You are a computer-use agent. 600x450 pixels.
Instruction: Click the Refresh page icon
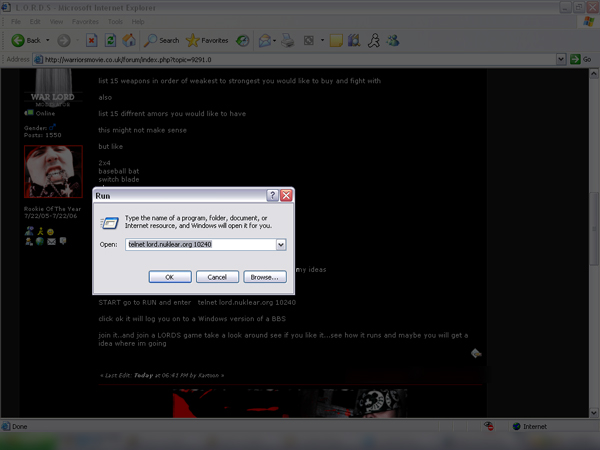(110, 41)
